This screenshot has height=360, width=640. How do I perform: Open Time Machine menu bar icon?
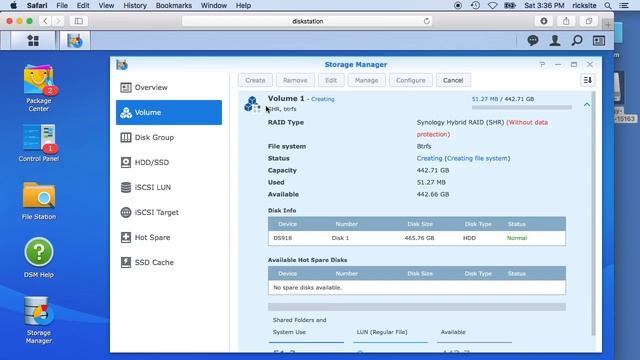click(475, 5)
